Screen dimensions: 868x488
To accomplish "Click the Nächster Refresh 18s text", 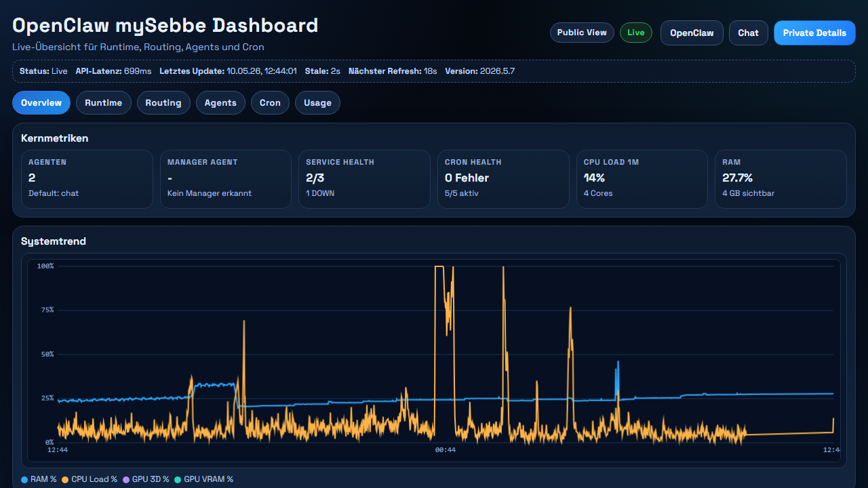I will 393,71.
